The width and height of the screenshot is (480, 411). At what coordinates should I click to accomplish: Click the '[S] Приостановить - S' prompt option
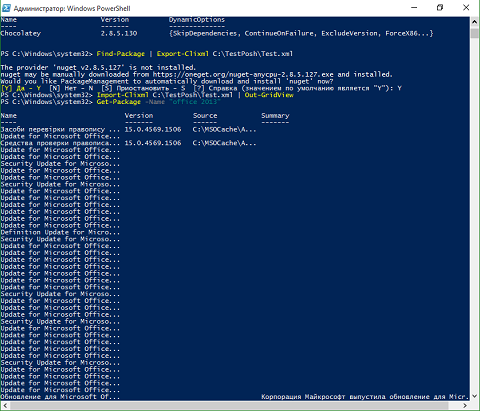(143, 88)
